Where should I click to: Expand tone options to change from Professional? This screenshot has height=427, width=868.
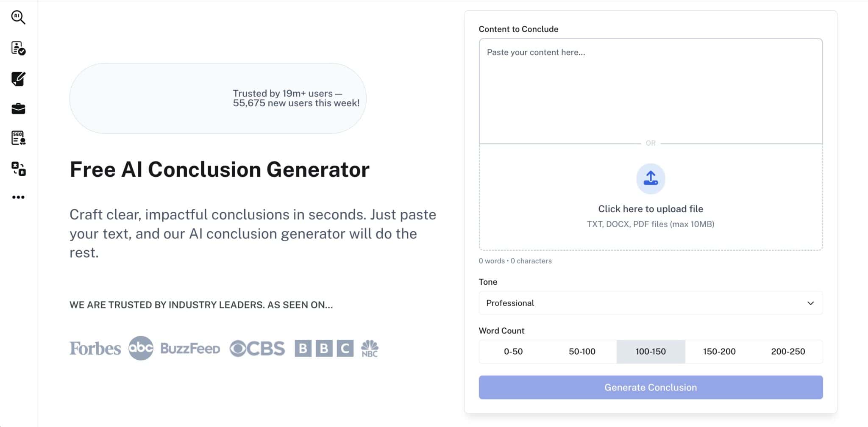[651, 303]
